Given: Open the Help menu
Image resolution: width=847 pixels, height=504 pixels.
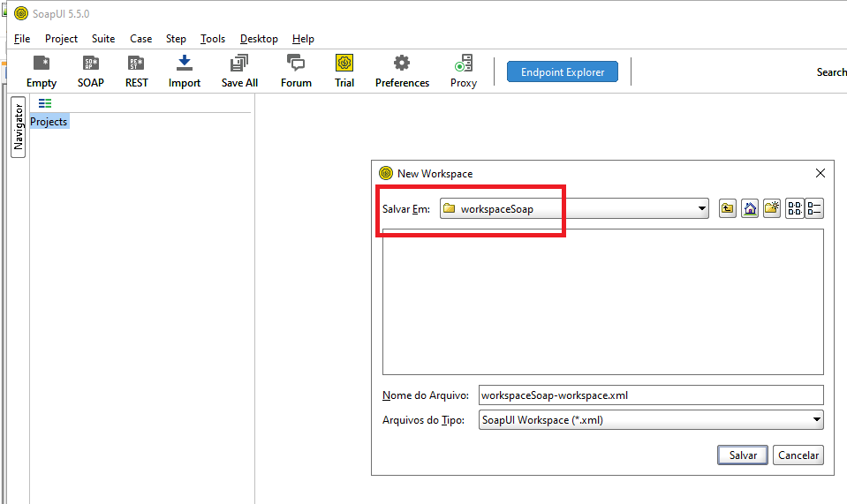Looking at the screenshot, I should [303, 39].
